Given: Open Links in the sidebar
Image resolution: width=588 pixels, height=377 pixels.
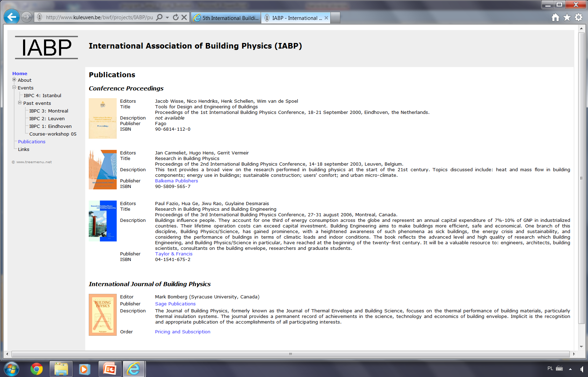Looking at the screenshot, I should (24, 149).
